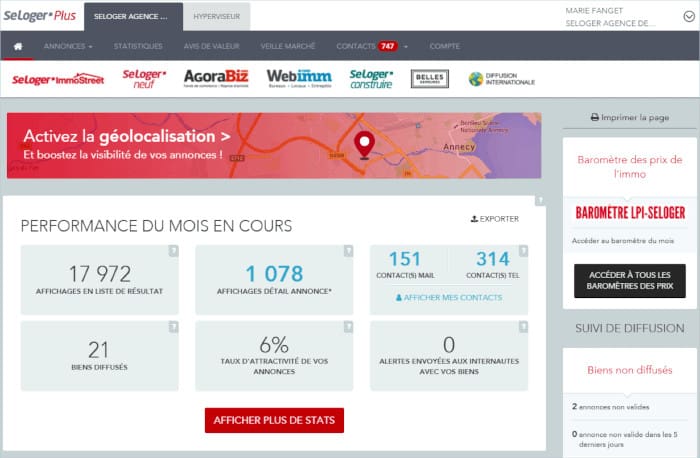Open WebImm portal logo

(x=299, y=78)
